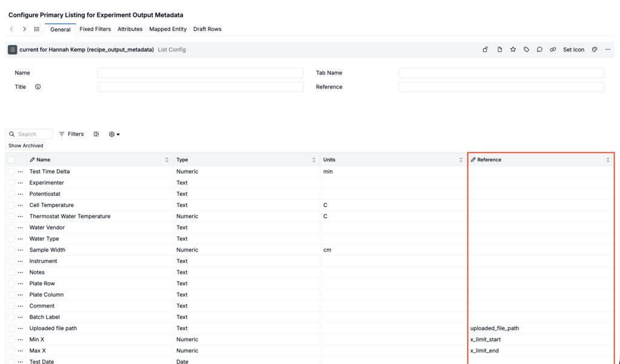Open the Plate Column row name
620x364 pixels.
[46, 295]
